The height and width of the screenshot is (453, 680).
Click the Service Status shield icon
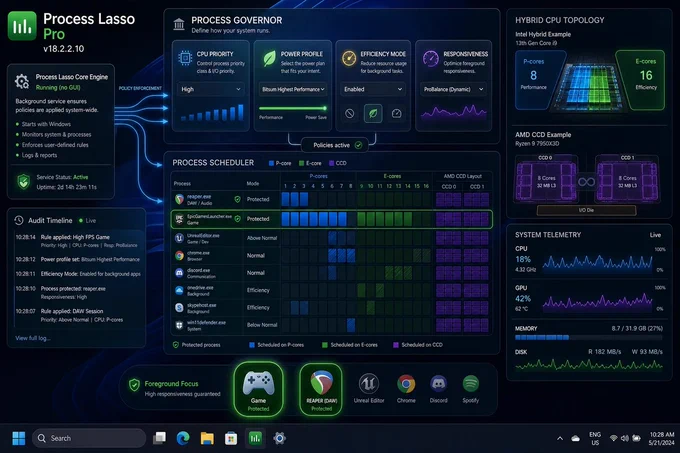[23, 182]
